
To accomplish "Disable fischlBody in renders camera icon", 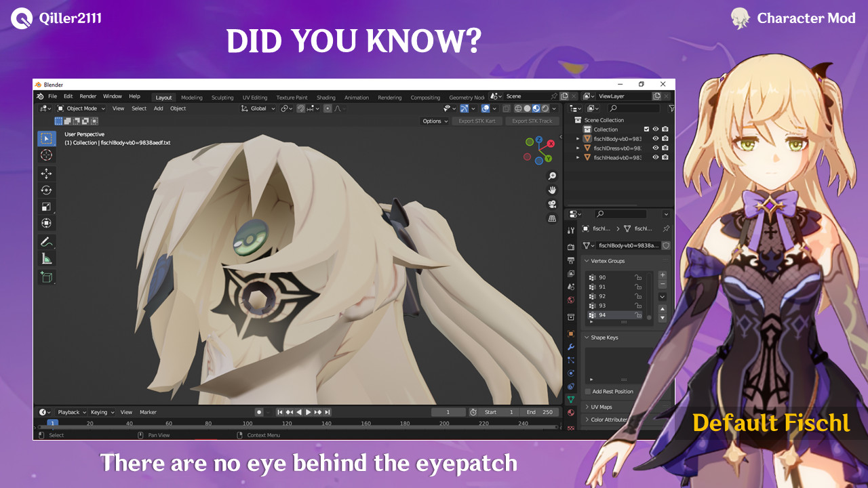I will point(665,138).
